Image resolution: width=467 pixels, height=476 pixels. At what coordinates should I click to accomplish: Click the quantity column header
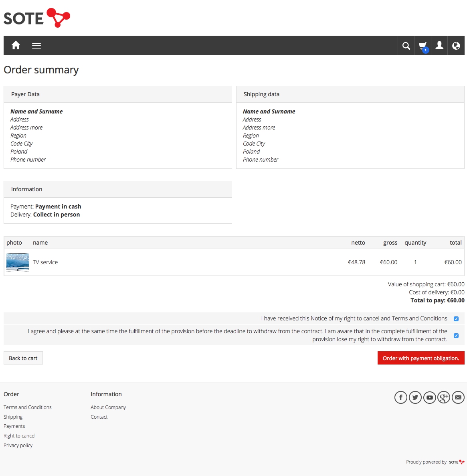[x=415, y=243]
